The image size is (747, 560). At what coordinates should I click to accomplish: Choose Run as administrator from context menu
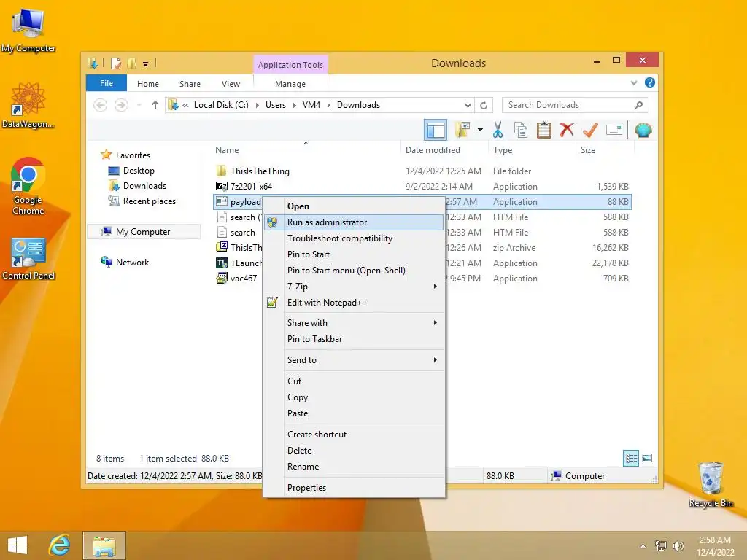pos(354,222)
